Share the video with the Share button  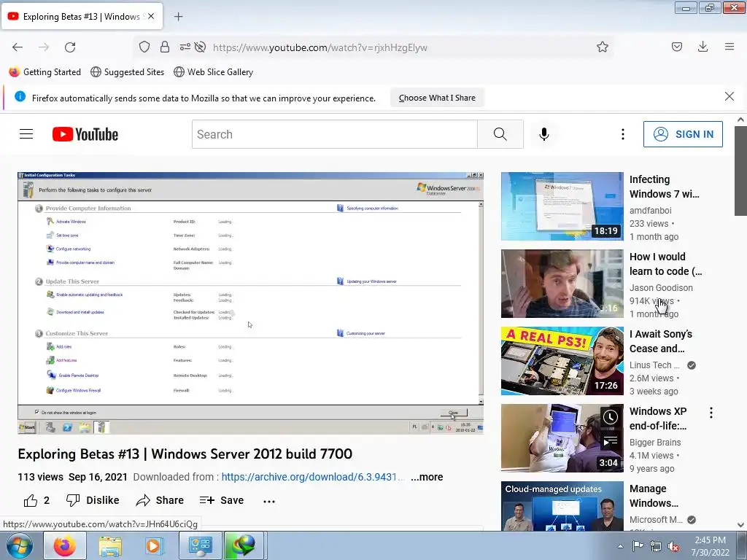[160, 500]
